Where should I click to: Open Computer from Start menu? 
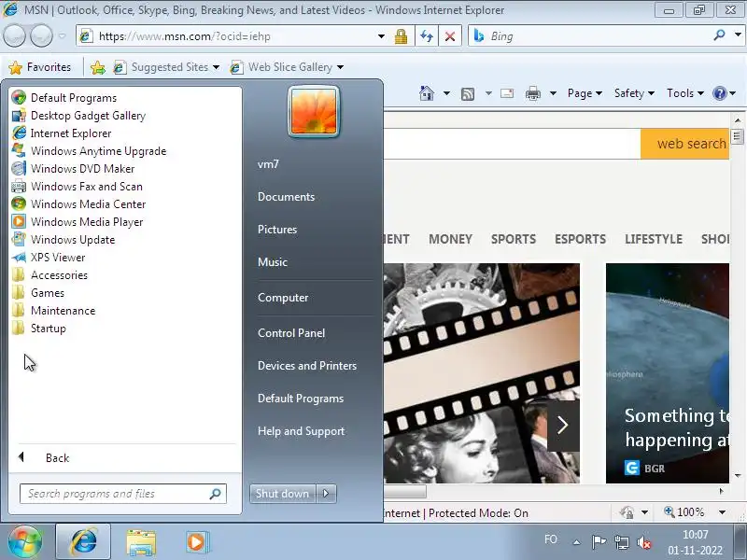tap(283, 298)
